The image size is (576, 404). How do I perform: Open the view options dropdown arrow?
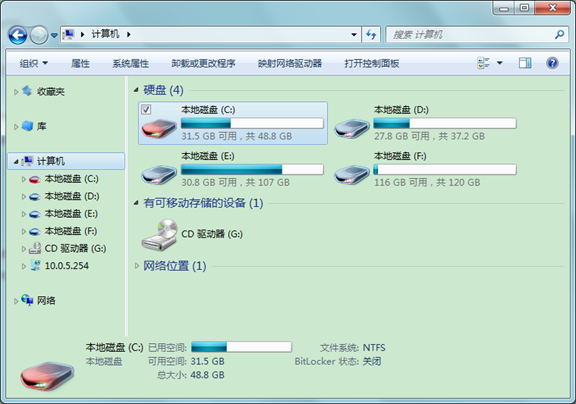(500, 63)
